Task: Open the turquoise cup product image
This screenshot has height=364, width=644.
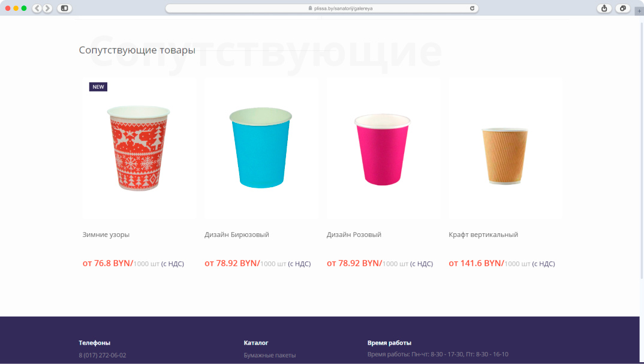Action: point(261,148)
